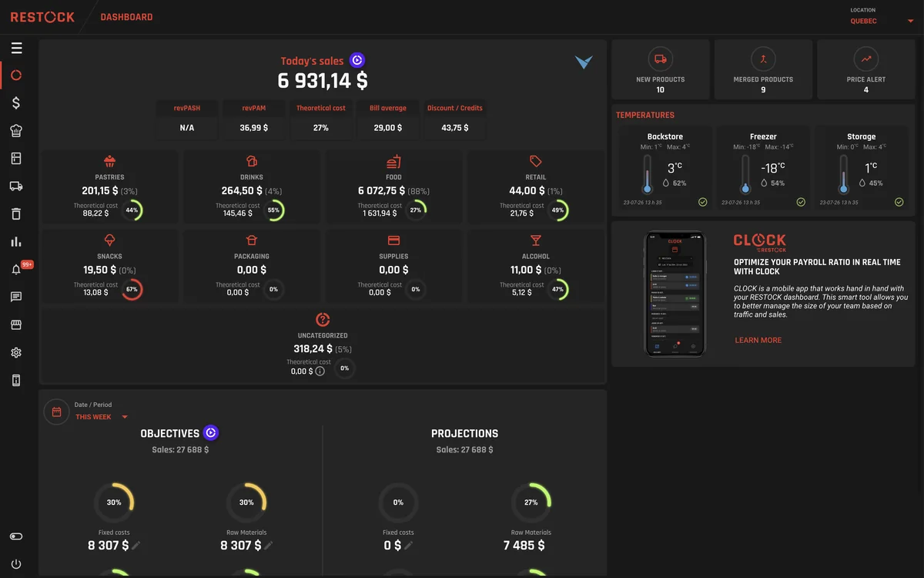The height and width of the screenshot is (578, 924).
Task: Click the Uncategorized question mark icon
Action: 323,319
